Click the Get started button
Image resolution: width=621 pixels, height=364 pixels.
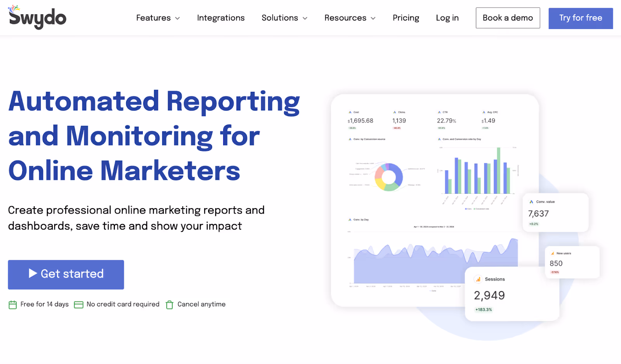click(66, 274)
